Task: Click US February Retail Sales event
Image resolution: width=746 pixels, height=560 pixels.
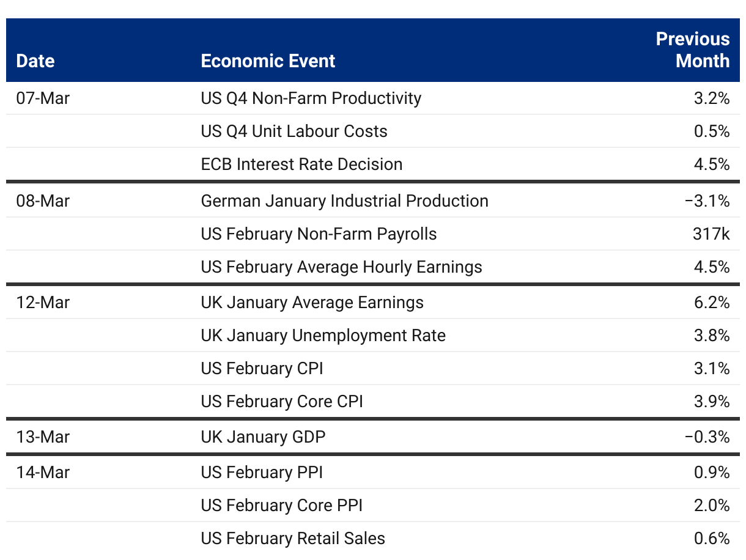Action: (293, 539)
